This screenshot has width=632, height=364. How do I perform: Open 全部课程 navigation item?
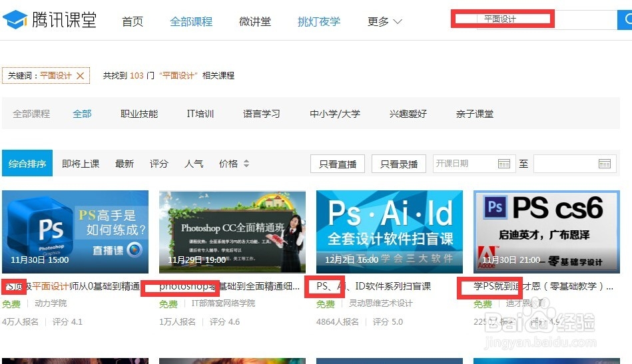pos(191,21)
